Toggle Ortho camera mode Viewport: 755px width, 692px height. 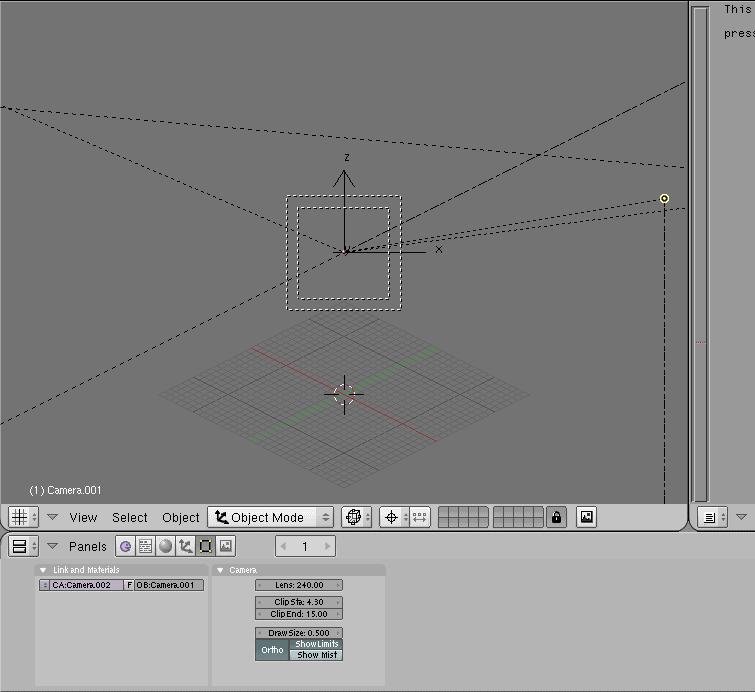pos(272,650)
